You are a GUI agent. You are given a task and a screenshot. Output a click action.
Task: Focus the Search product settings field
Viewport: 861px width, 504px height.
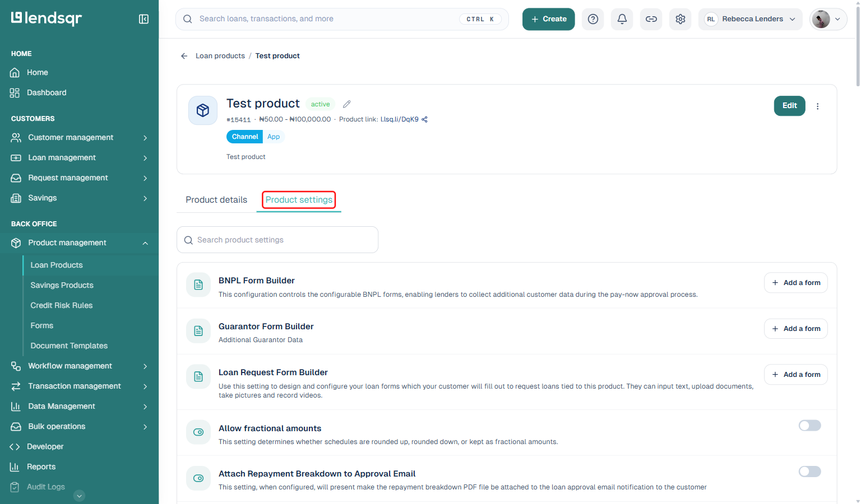[x=277, y=240]
